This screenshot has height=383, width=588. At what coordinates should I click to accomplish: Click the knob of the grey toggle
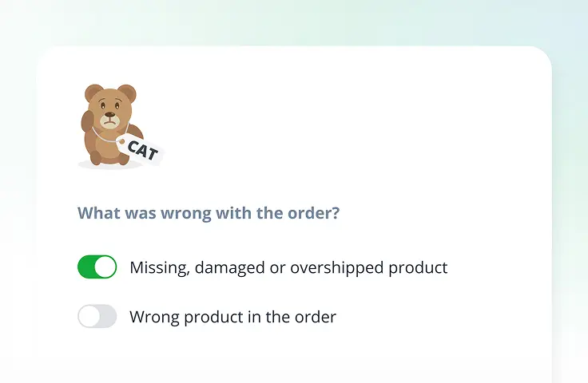[x=89, y=317]
